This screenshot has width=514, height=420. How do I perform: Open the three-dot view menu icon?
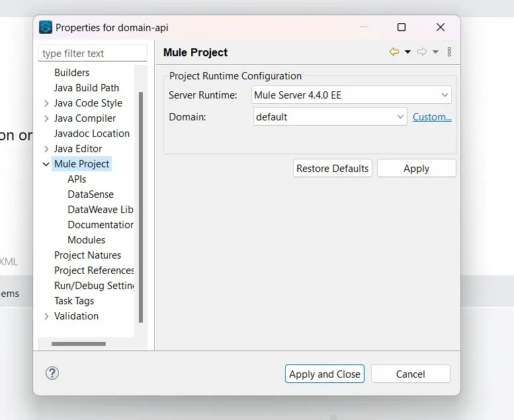[449, 52]
